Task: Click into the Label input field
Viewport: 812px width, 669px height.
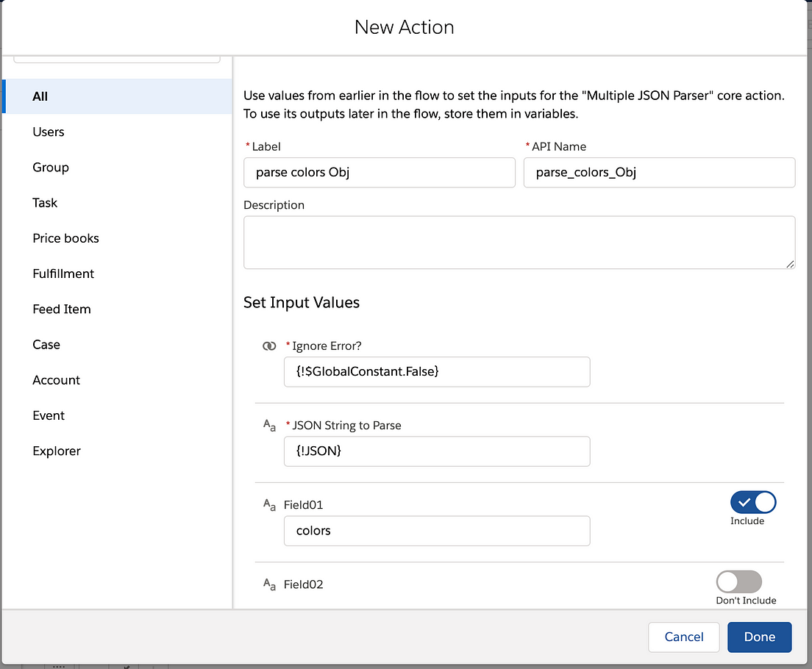Action: tap(380, 173)
